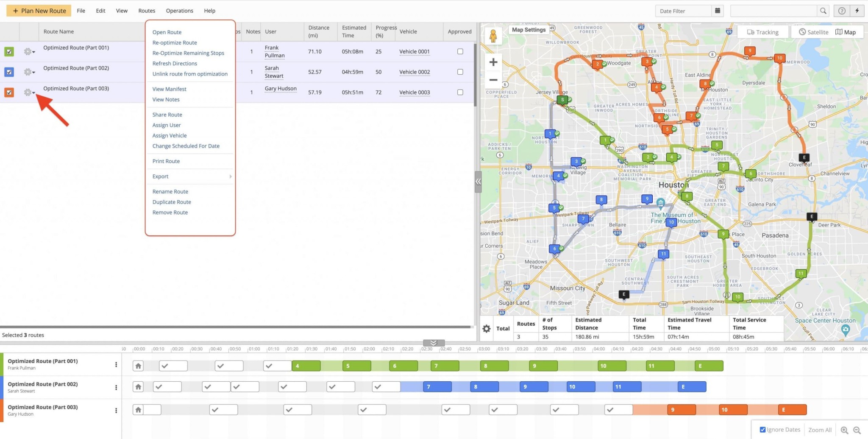Screen dimensions: 868x439
Task: Collapse the timeline panel with the double-chevron
Action: pyautogui.click(x=433, y=343)
